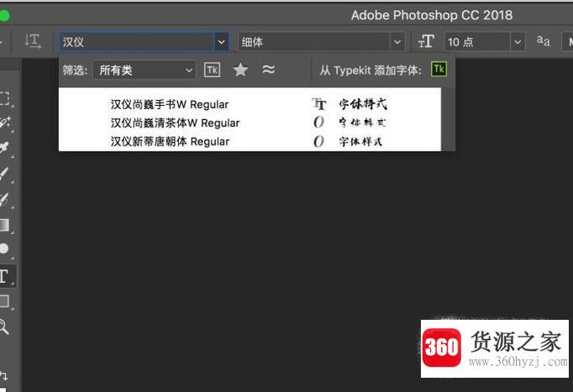Click the anti-aliasing aa icon

tap(543, 41)
